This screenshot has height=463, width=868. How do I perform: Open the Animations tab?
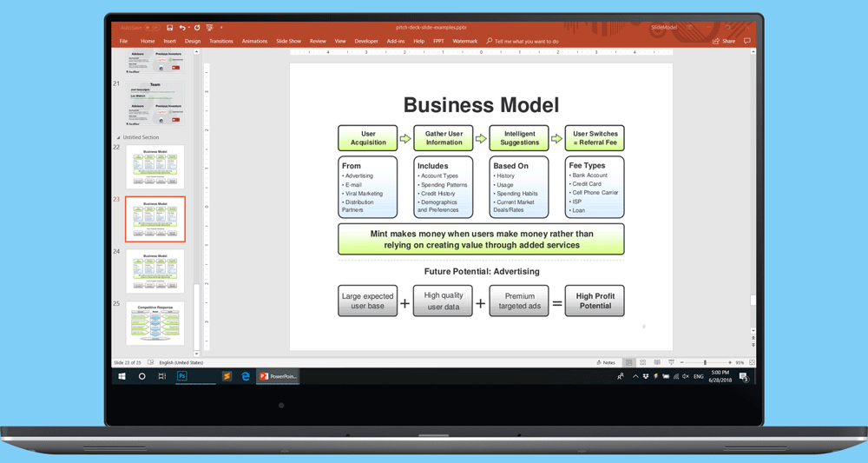coord(254,41)
